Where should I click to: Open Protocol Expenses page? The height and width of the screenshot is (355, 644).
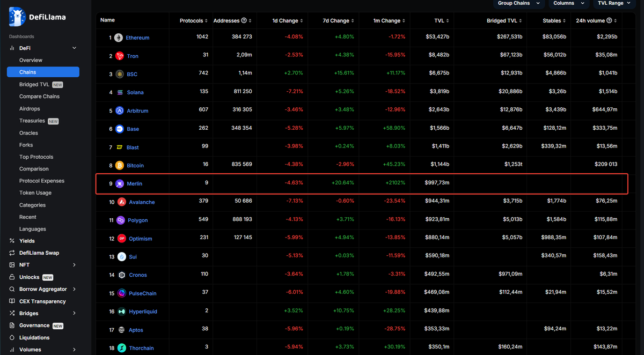(x=42, y=181)
